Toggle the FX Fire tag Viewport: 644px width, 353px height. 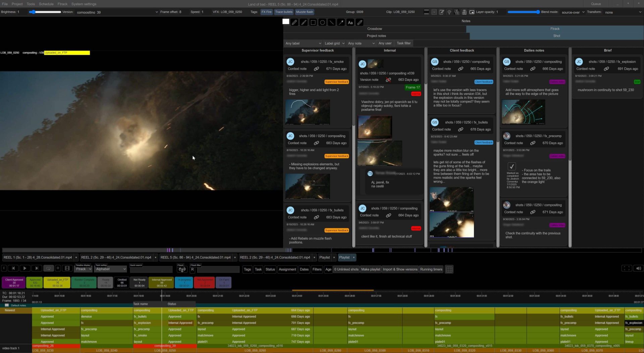266,12
